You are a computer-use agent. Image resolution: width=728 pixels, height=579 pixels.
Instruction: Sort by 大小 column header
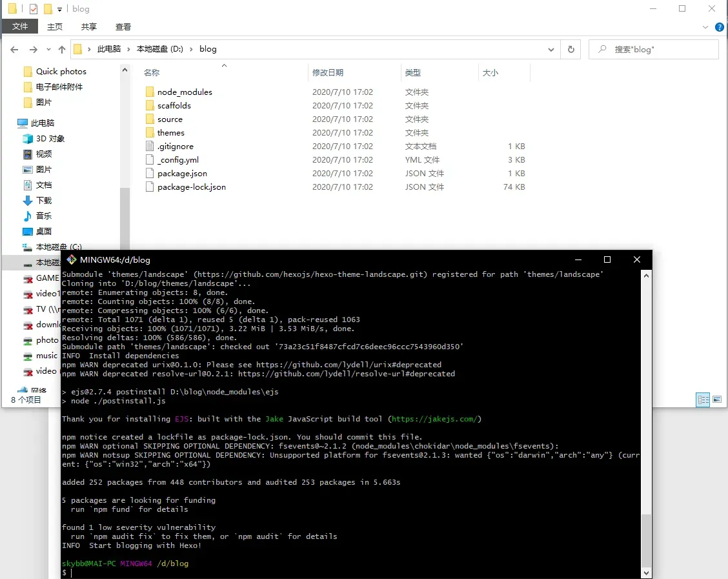490,72
